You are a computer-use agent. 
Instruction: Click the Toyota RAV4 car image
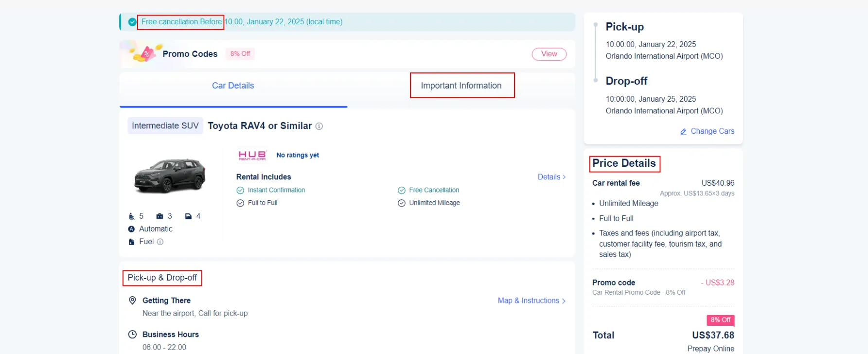(170, 176)
